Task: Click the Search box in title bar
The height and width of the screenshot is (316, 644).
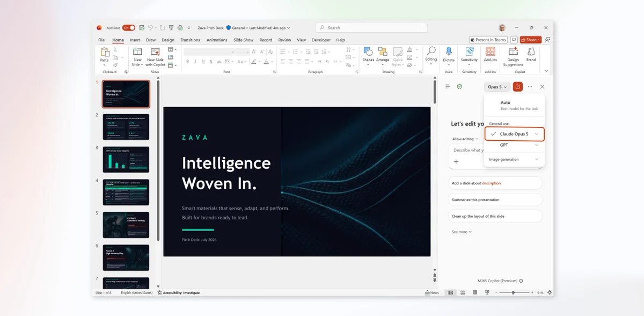Action: 371,28
